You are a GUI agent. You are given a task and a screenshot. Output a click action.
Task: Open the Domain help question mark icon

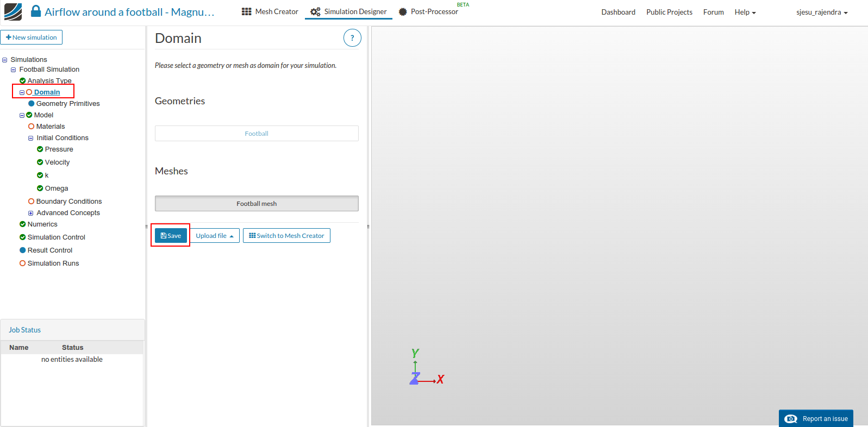[x=352, y=38]
